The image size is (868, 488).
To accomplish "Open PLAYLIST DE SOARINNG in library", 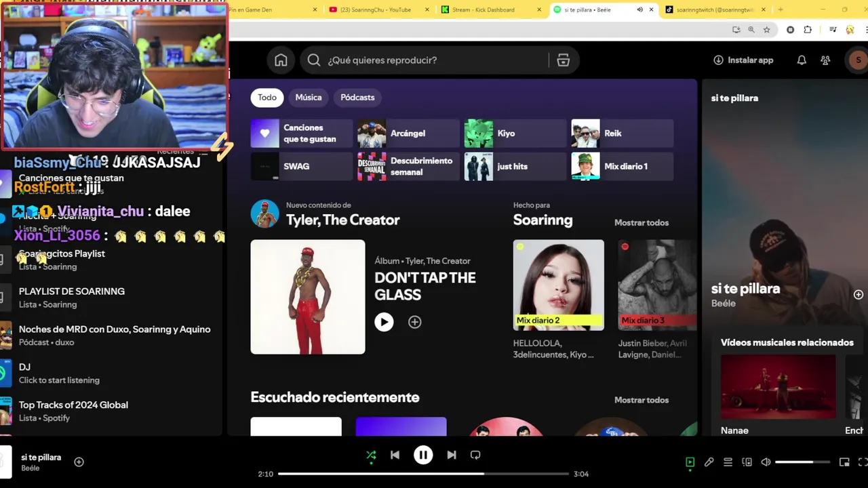I will [111, 298].
